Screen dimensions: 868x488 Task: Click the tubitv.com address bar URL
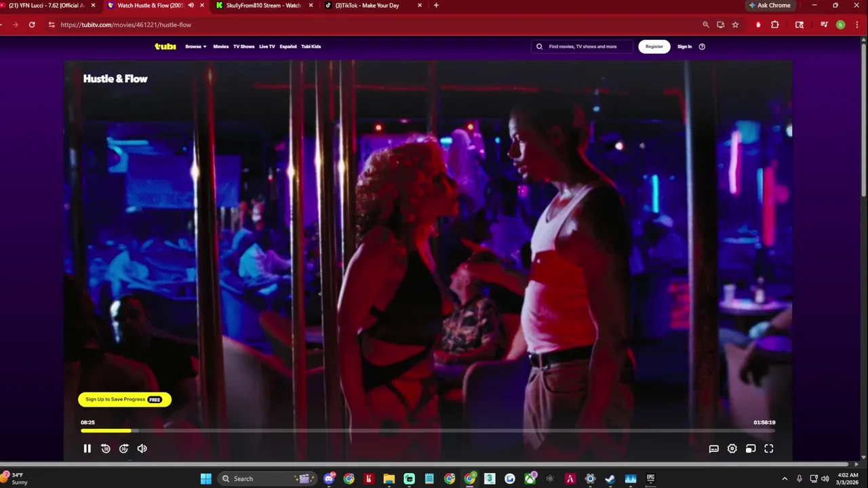click(x=126, y=24)
